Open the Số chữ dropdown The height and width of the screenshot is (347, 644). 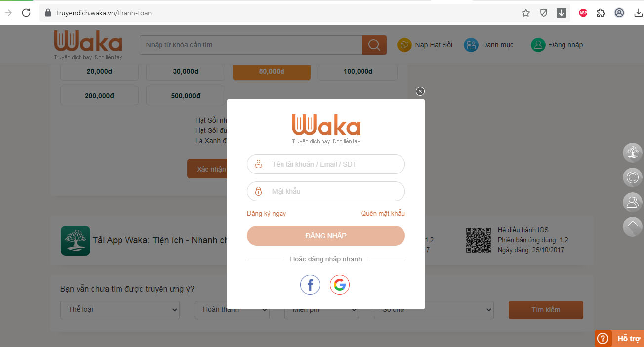pos(434,309)
